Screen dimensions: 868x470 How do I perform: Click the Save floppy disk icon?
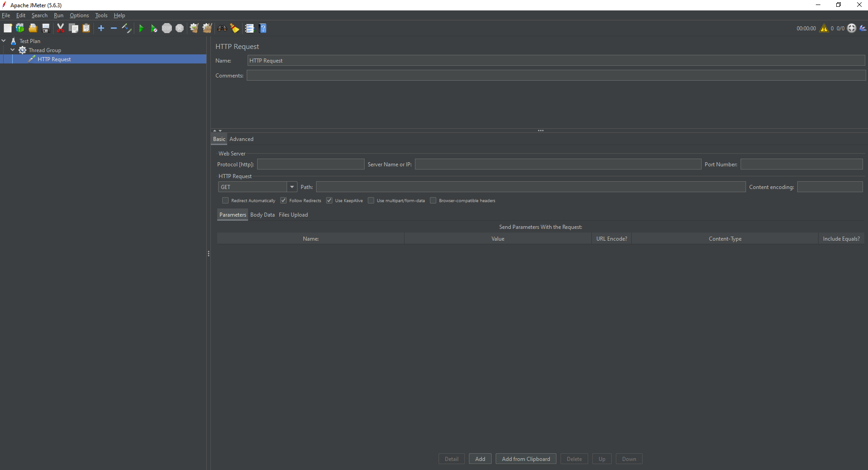pyautogui.click(x=46, y=29)
